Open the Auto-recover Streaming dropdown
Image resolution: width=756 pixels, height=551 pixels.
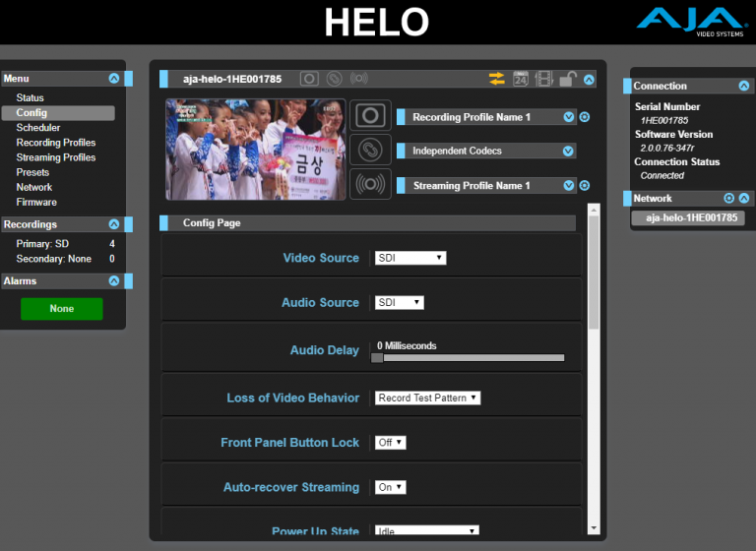pyautogui.click(x=391, y=487)
